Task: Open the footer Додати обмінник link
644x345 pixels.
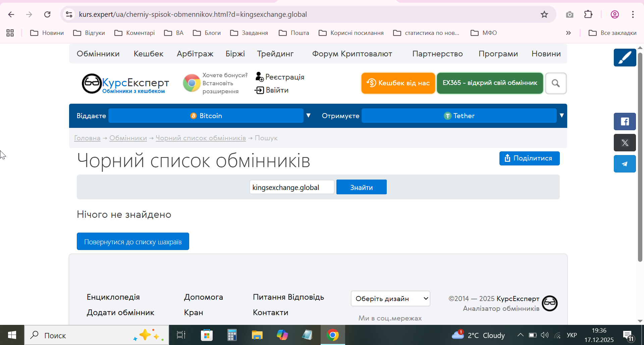Action: click(120, 312)
